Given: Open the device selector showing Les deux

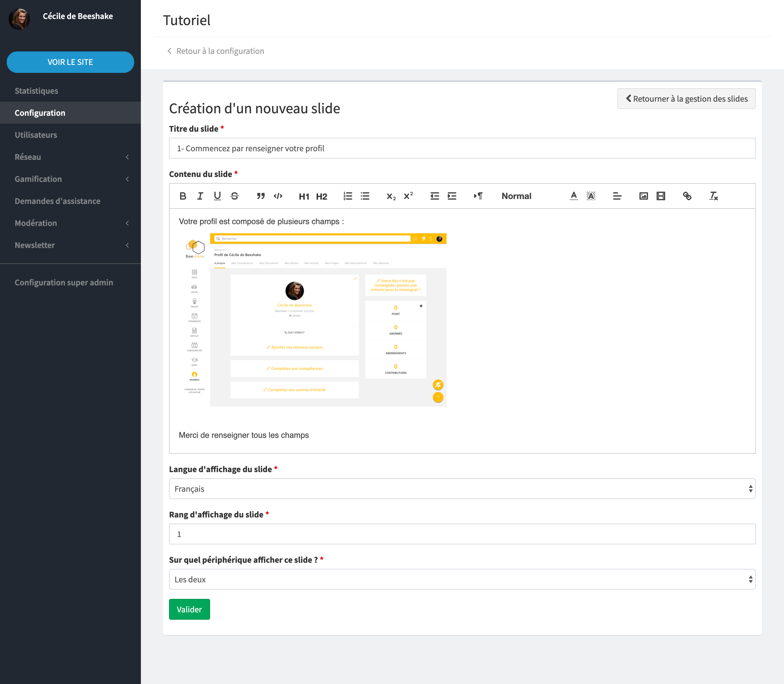Looking at the screenshot, I should pyautogui.click(x=462, y=579).
